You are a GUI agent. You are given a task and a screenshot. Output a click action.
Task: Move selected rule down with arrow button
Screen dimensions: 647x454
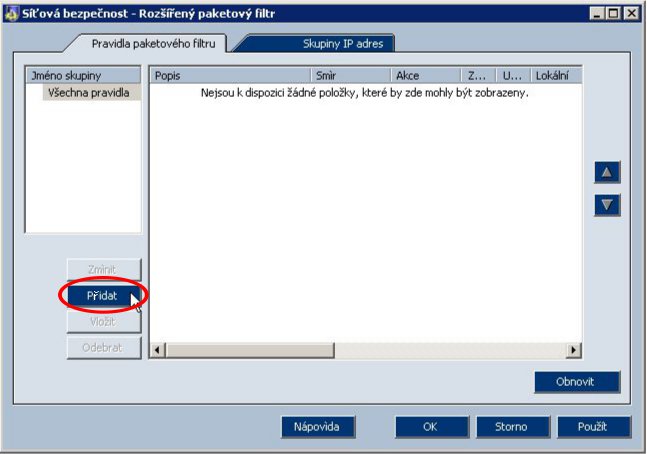[607, 205]
